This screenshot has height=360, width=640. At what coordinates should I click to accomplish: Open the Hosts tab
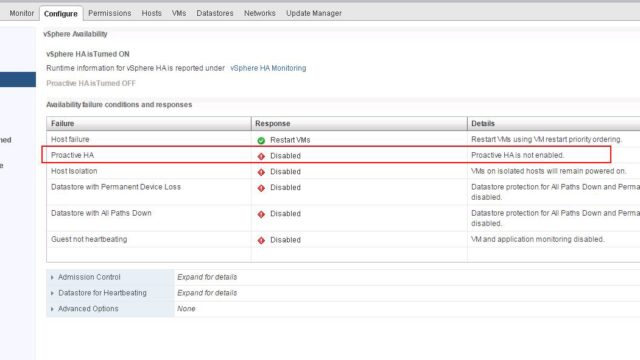pyautogui.click(x=151, y=13)
